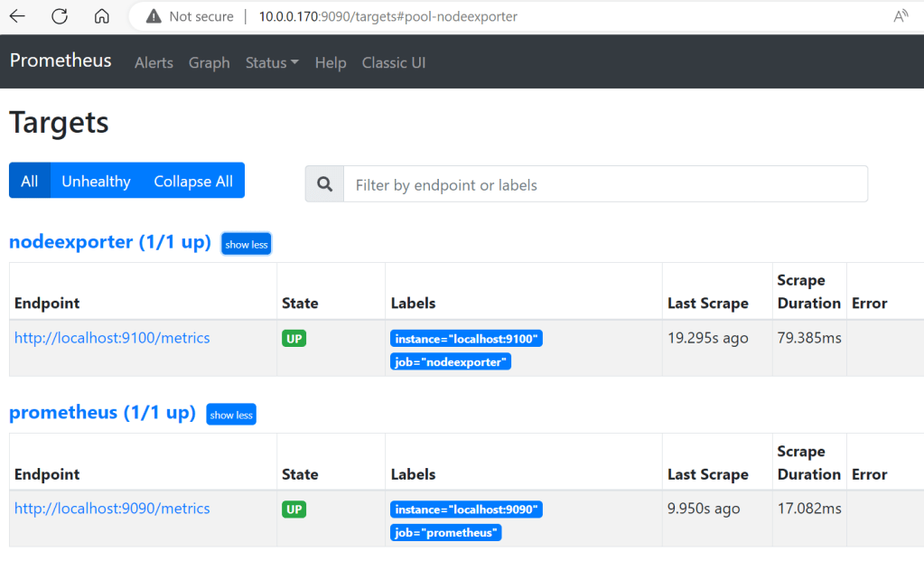924x561 pixels.
Task: Select the All targets filter button
Action: (x=30, y=181)
